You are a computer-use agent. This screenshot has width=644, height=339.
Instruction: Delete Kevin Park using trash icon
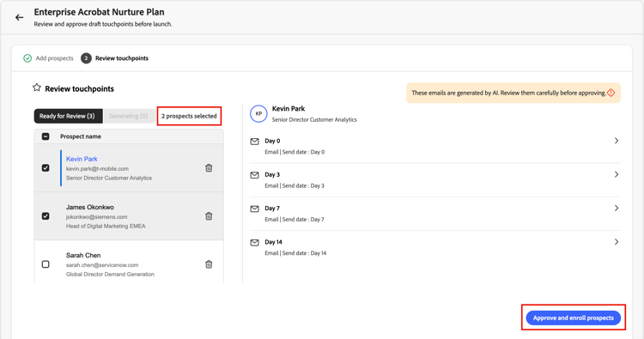209,168
